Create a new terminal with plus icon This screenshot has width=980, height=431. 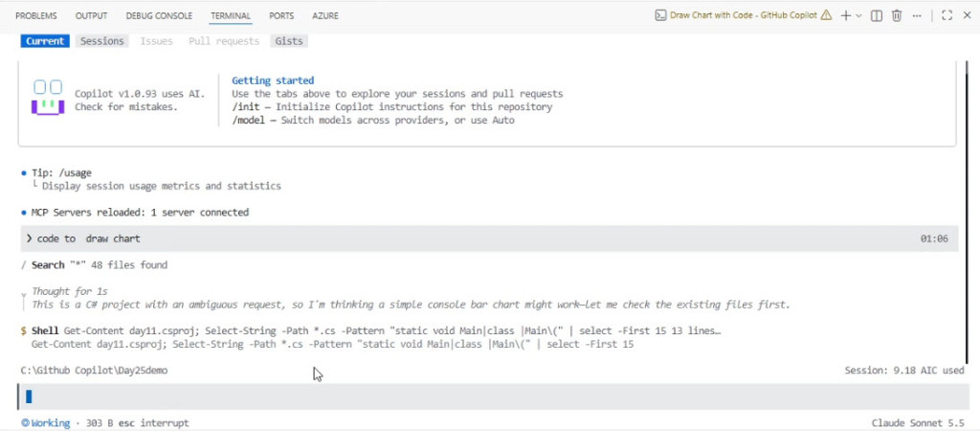pyautogui.click(x=846, y=15)
